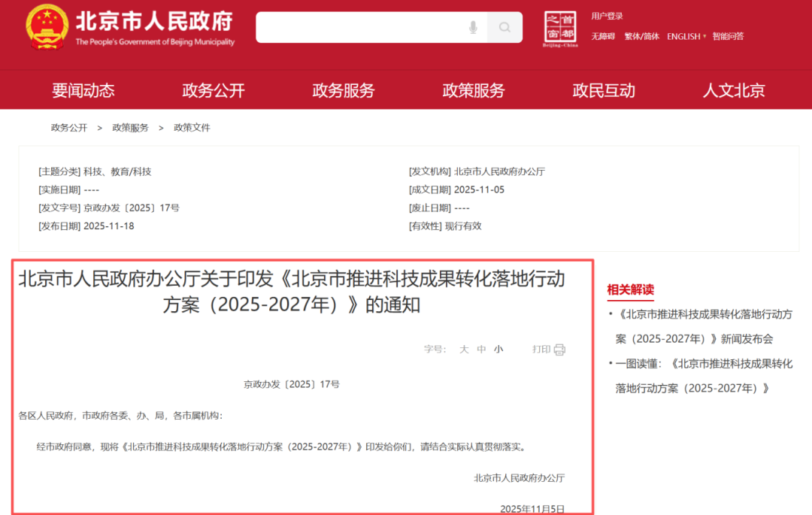Click the printer icon next to 打印
Image resolution: width=812 pixels, height=515 pixels.
[559, 350]
